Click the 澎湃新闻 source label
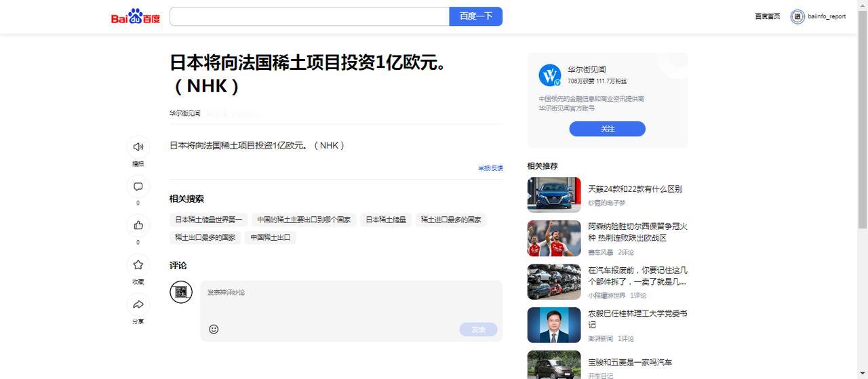 click(x=600, y=338)
